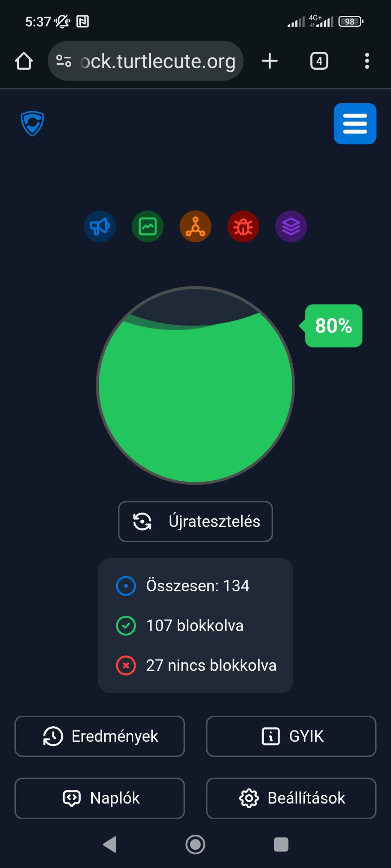
Task: Click the turtlecute.org address bar
Action: [158, 61]
